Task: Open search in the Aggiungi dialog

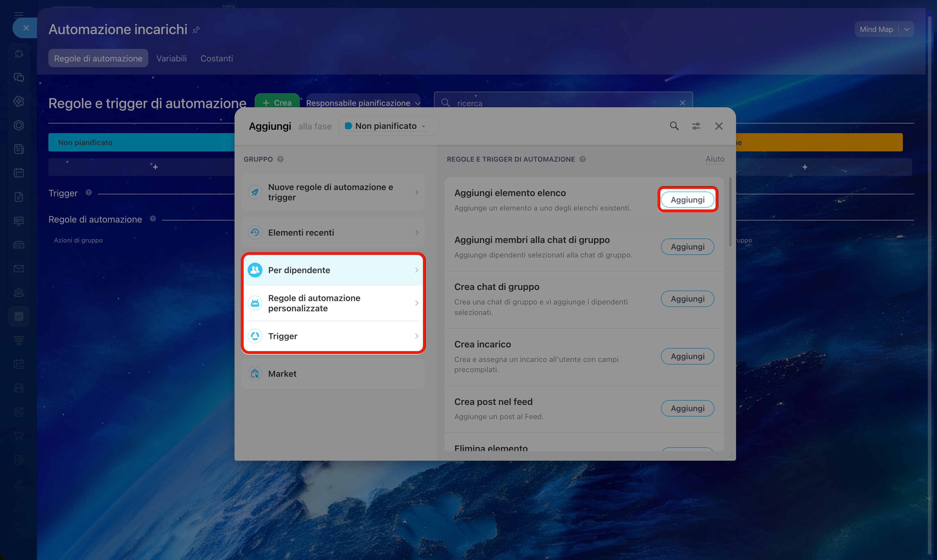Action: [x=674, y=126]
